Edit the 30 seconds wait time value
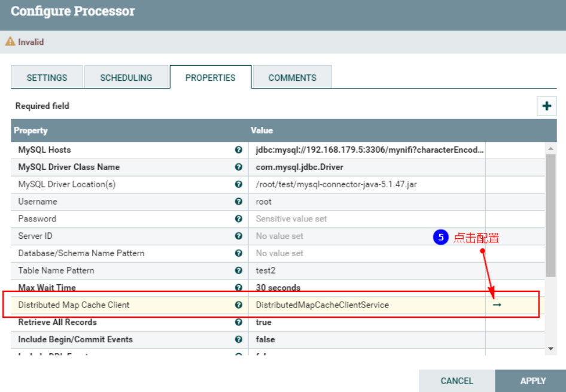Viewport: 566px width, 392px height. coord(367,287)
